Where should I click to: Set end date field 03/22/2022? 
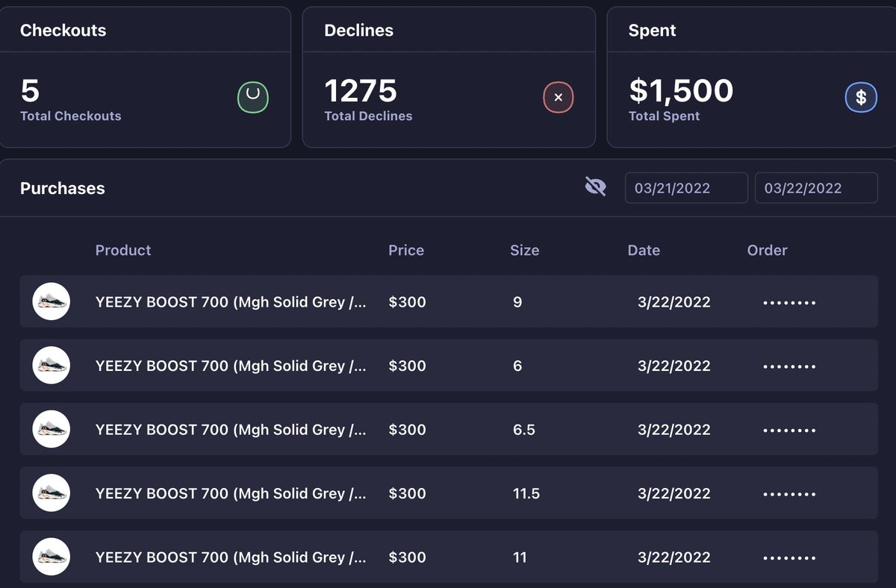point(816,188)
